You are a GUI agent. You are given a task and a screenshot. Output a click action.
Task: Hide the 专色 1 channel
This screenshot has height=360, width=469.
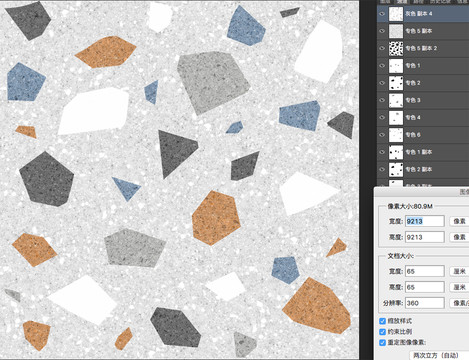click(382, 66)
